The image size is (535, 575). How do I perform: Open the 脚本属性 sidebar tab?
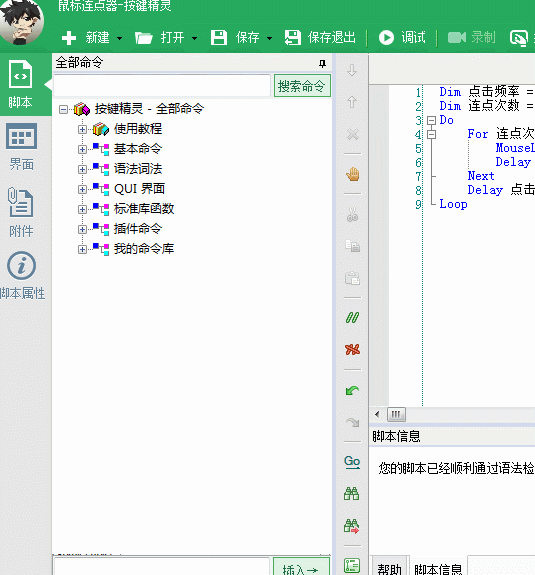(22, 276)
